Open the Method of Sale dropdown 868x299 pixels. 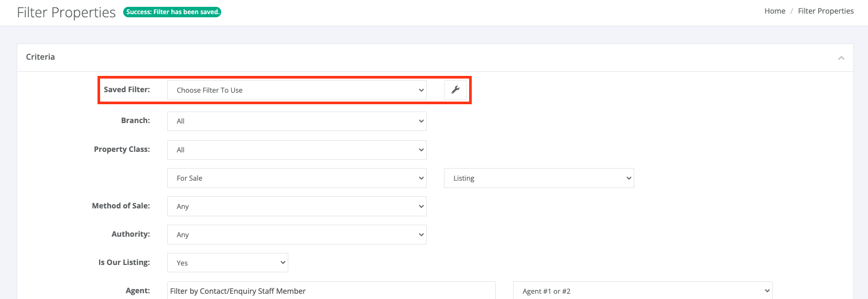pyautogui.click(x=297, y=206)
